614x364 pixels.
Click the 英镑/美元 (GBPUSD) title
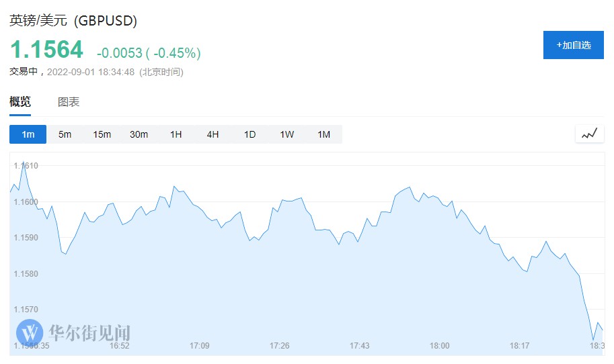(73, 21)
